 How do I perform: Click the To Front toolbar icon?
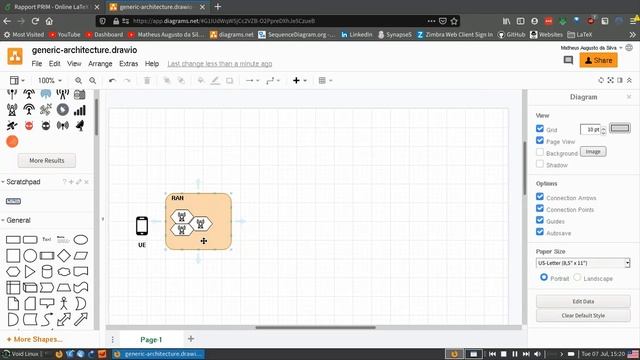click(x=167, y=81)
